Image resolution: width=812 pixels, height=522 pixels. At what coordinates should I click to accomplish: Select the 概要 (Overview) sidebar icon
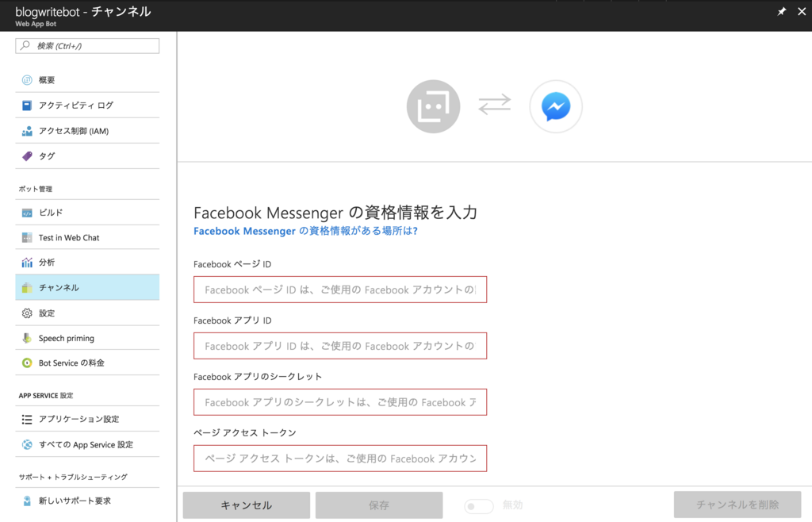[x=25, y=79]
